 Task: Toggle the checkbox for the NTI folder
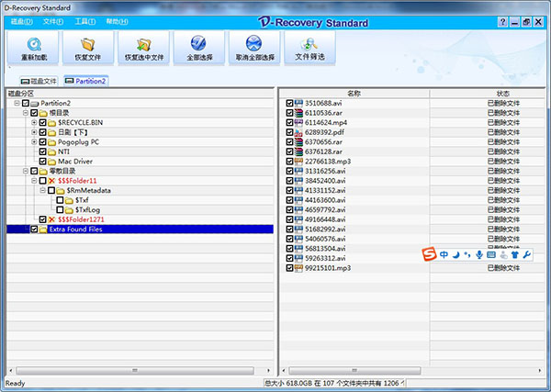42,151
